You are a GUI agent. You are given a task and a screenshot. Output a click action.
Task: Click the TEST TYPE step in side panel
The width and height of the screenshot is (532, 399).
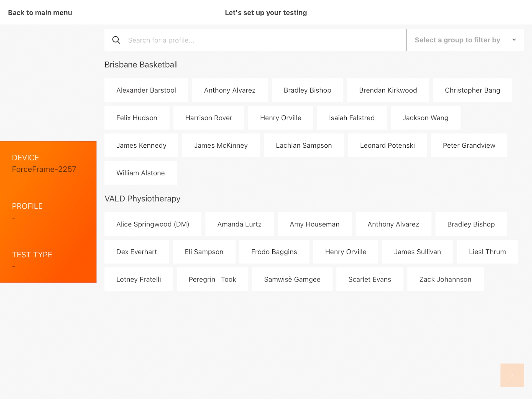point(32,255)
